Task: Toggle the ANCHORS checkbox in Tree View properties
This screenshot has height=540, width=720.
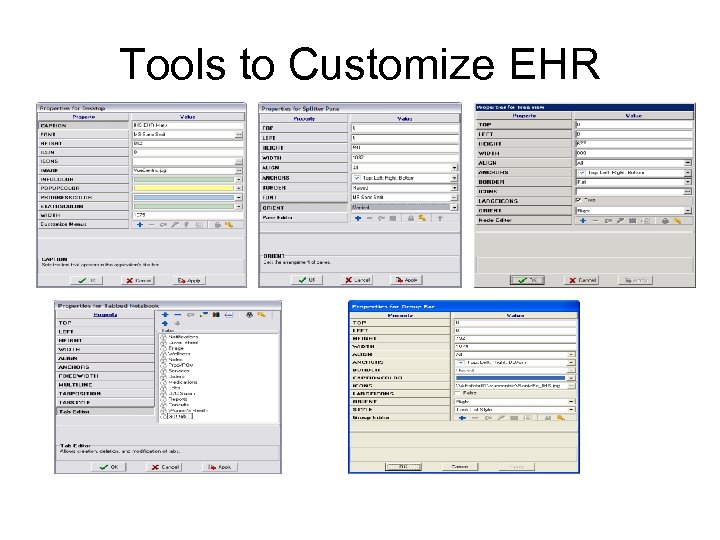Action: click(582, 173)
